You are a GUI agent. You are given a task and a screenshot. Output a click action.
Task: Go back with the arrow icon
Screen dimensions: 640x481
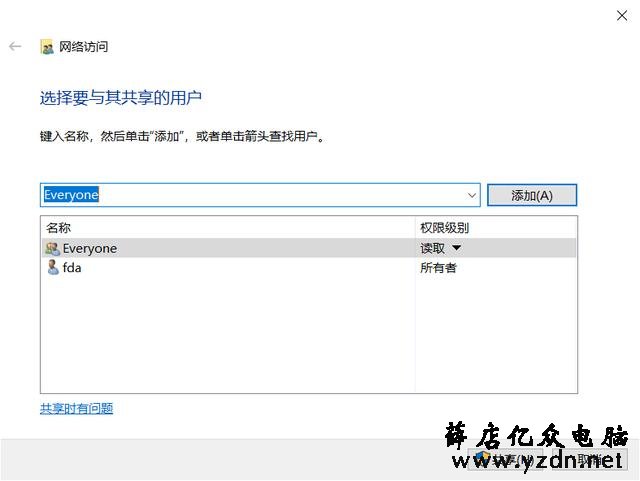[15, 47]
